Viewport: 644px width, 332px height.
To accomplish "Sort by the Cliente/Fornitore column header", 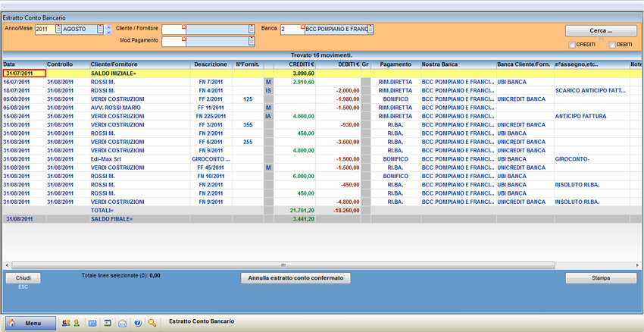I will tap(114, 64).
